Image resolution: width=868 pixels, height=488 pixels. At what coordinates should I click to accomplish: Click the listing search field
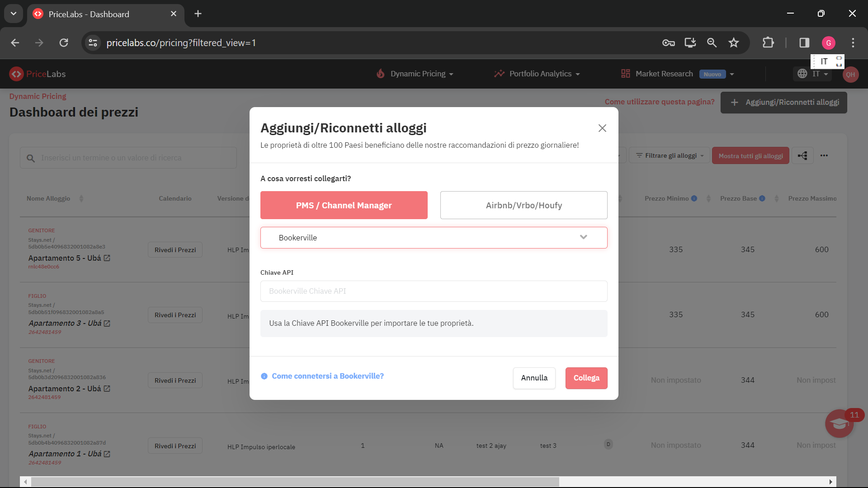pos(128,158)
